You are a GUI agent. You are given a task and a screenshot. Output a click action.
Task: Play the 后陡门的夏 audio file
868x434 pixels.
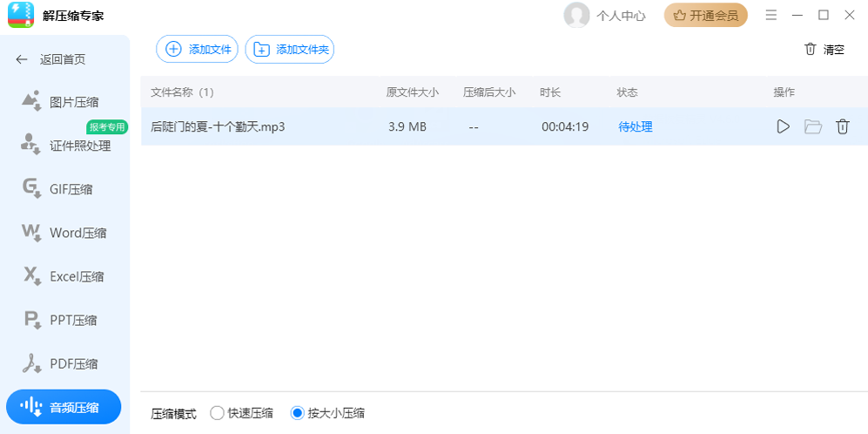(x=783, y=127)
